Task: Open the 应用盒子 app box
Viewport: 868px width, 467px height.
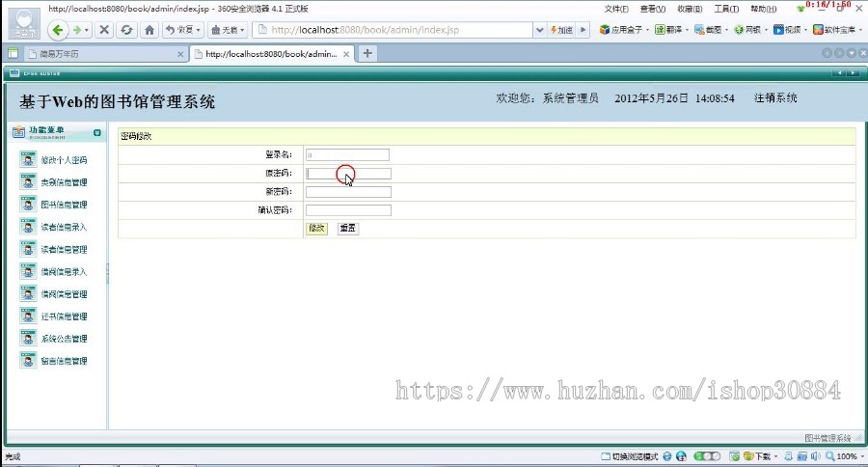Action: click(x=621, y=30)
